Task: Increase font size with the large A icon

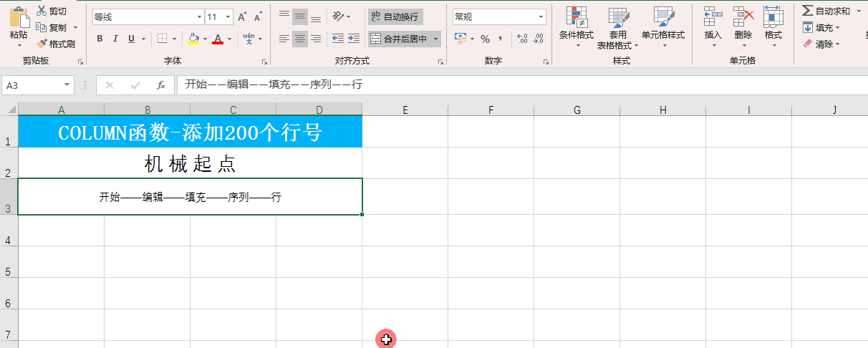Action: pos(242,16)
